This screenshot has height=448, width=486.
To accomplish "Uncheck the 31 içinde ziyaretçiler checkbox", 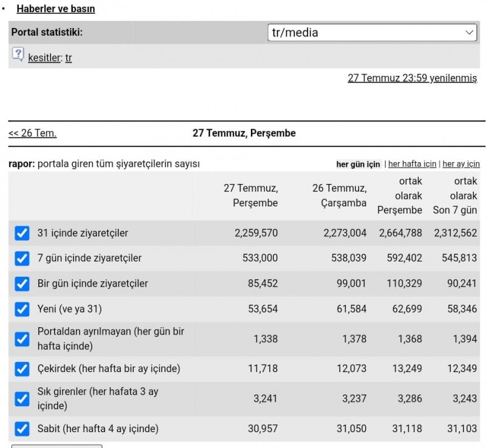I will click(22, 233).
